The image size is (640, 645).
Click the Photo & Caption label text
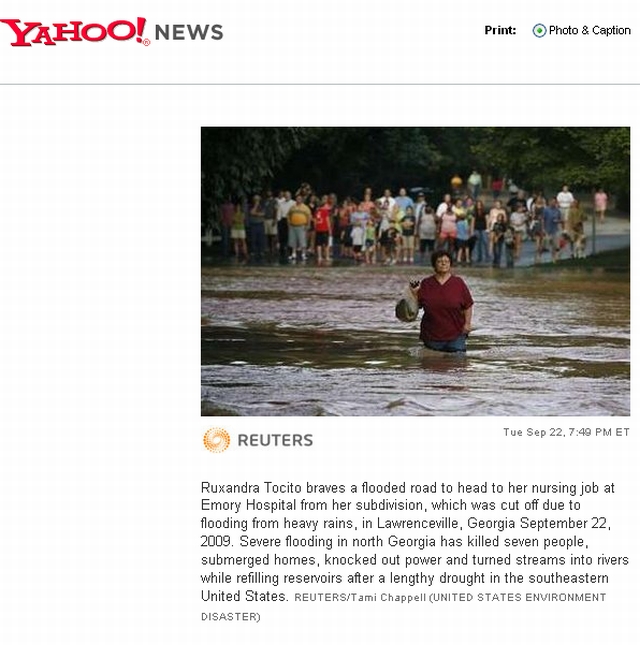point(589,30)
